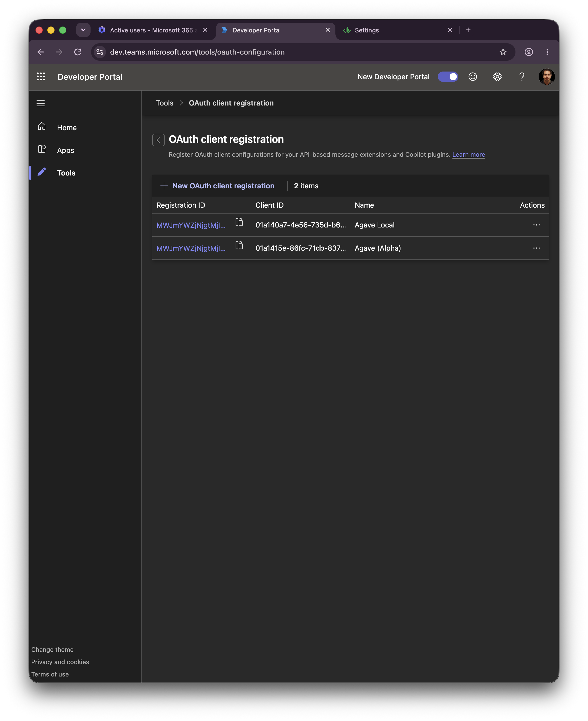Click the address bar URL
This screenshot has height=721, width=588.
pos(197,52)
